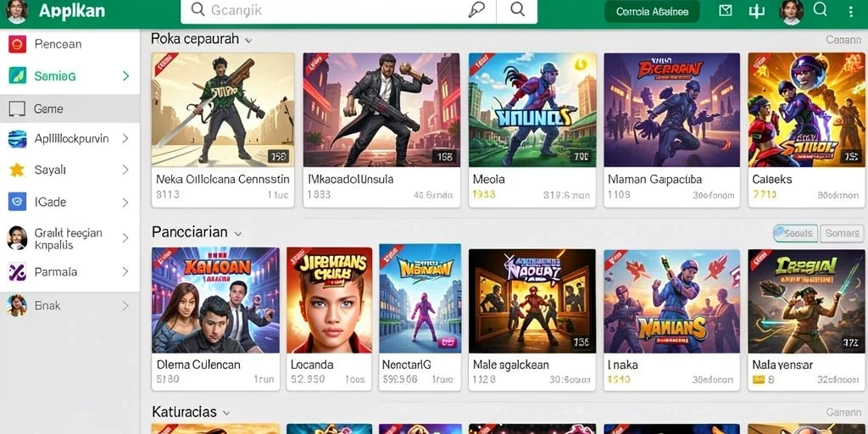Click the star icon beside Sayali
The image size is (868, 434).
click(x=17, y=170)
